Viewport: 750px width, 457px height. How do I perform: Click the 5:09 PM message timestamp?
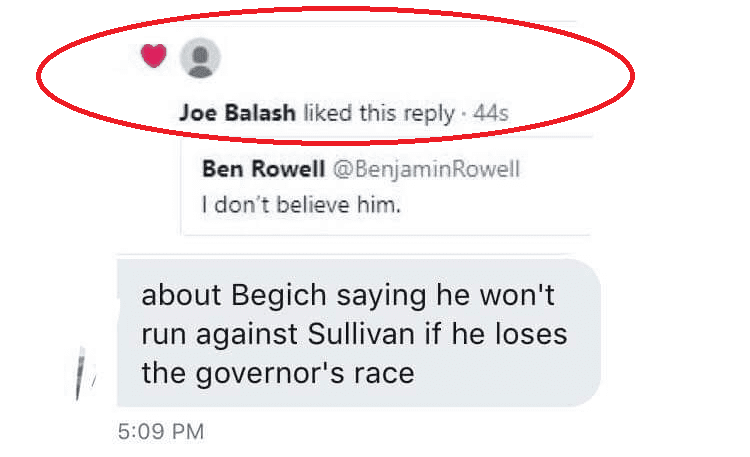pyautogui.click(x=161, y=432)
